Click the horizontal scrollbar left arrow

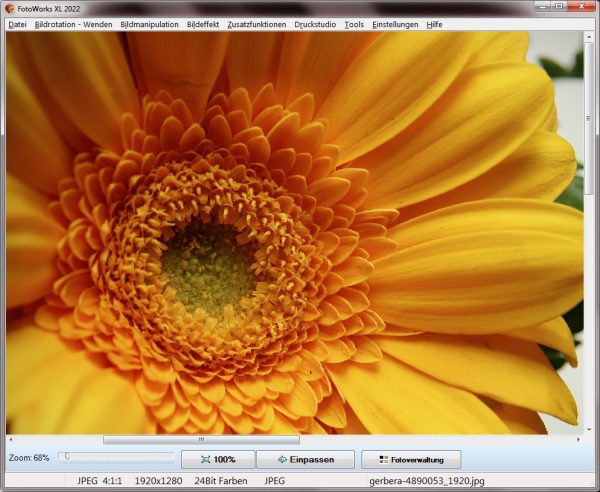(x=12, y=439)
